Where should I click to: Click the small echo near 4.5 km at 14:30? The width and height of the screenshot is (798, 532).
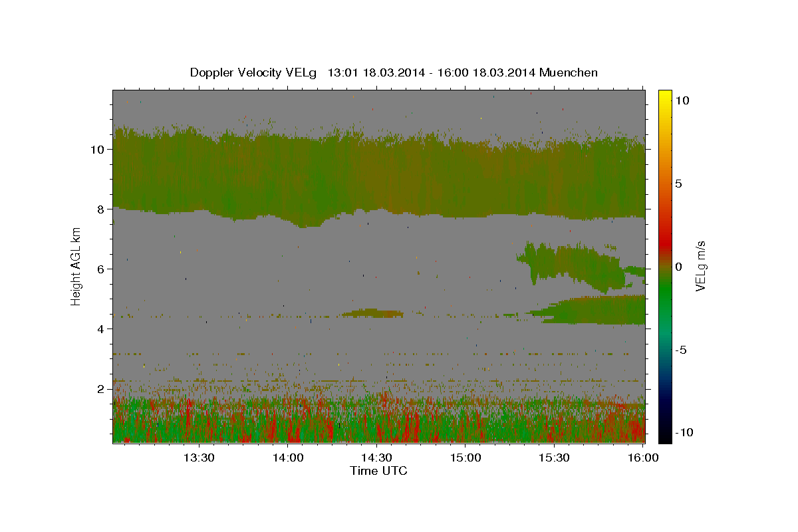tap(372, 313)
